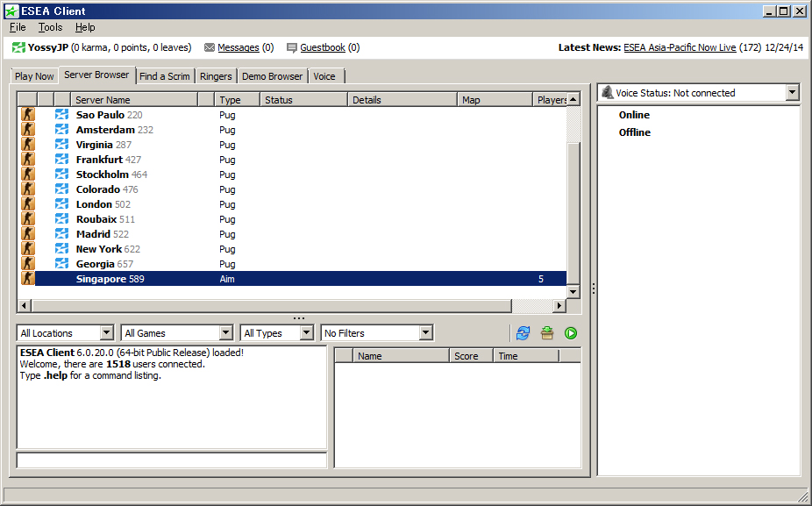This screenshot has height=506, width=812.
Task: Select the Server Browser tab
Action: [96, 75]
